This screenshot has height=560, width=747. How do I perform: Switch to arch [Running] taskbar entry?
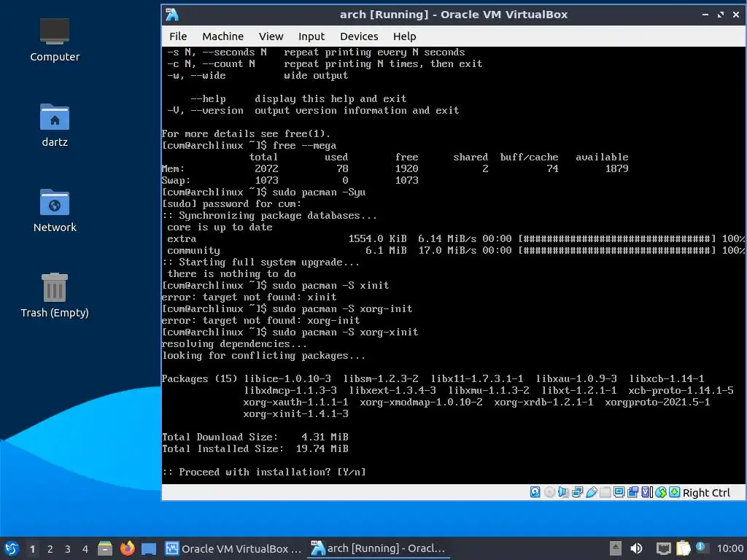tap(379, 548)
